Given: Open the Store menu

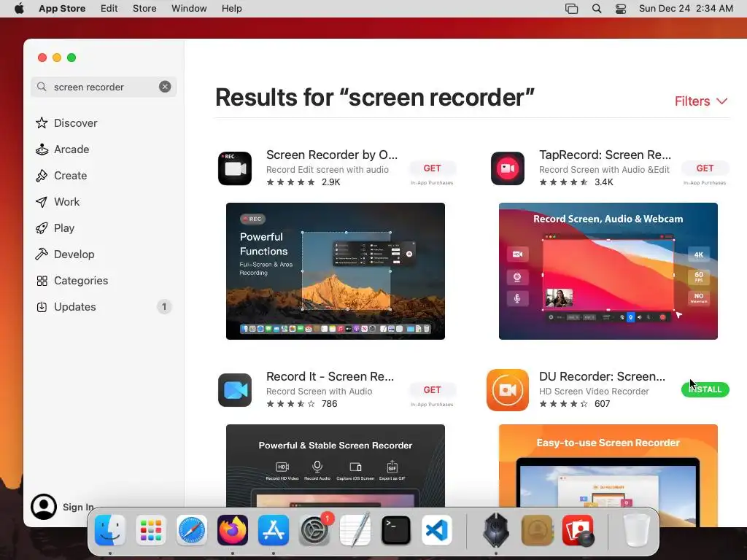Looking at the screenshot, I should tap(144, 9).
